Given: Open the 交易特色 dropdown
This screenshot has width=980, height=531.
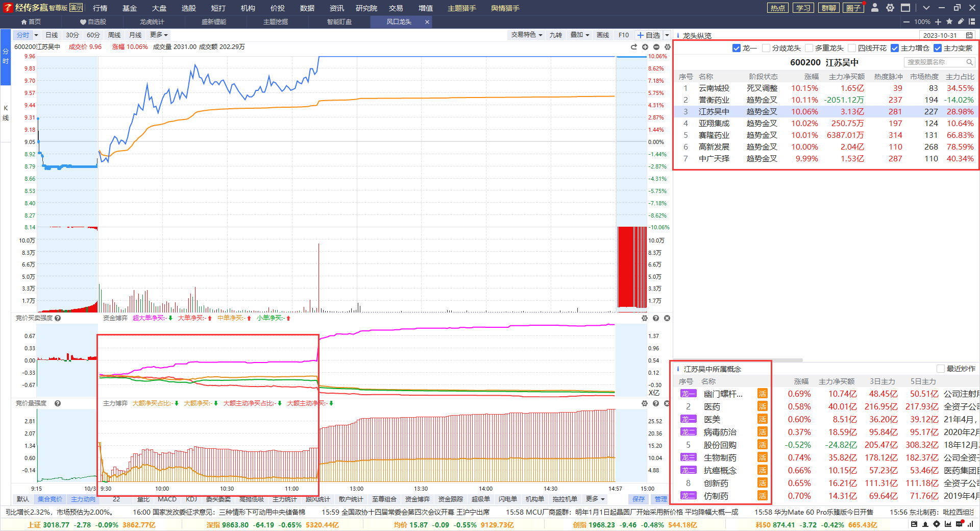Looking at the screenshot, I should pyautogui.click(x=526, y=35).
